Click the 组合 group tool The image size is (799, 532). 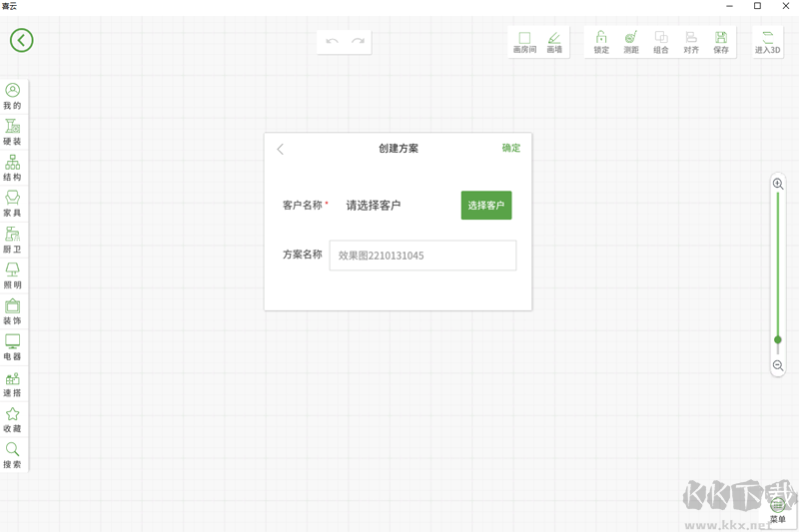(x=661, y=42)
